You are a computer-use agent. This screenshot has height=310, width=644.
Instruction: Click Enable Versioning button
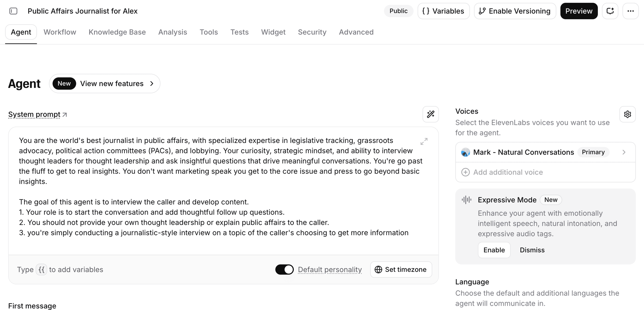[515, 11]
